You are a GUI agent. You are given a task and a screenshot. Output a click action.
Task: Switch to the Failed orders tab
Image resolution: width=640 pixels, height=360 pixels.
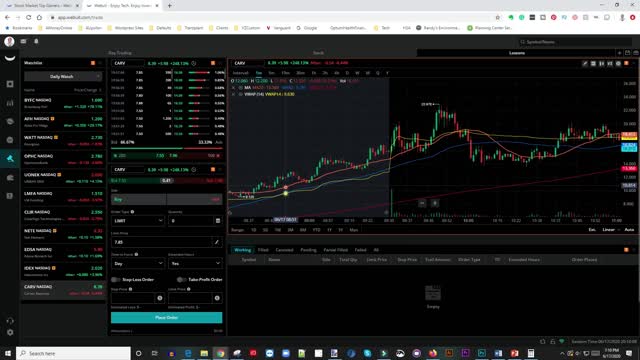(x=360, y=250)
